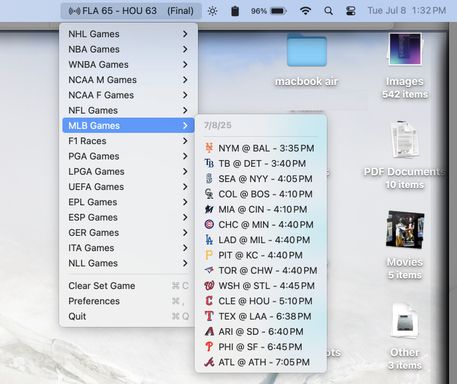Expand the NLL Games submenu chevron
The width and height of the screenshot is (457, 384).
[x=185, y=263]
